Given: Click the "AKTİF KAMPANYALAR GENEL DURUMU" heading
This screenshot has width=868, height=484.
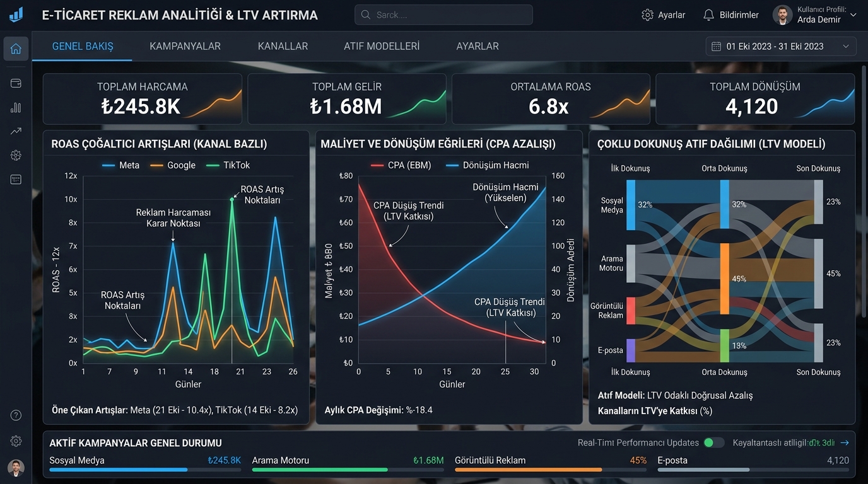Looking at the screenshot, I should [136, 443].
